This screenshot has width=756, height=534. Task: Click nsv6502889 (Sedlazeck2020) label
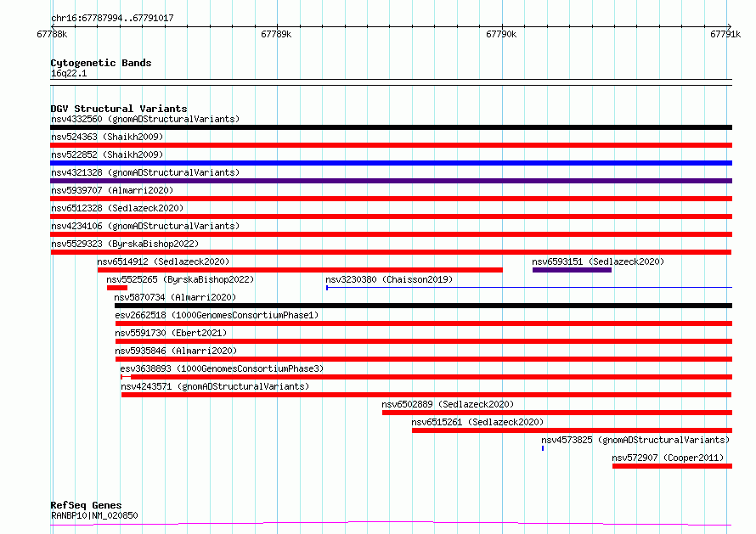[448, 404]
